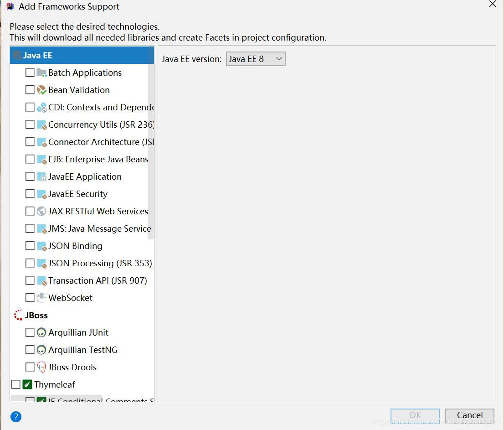504x430 pixels.
Task: Click the green Thymeleaf leaf icon
Action: tap(27, 385)
